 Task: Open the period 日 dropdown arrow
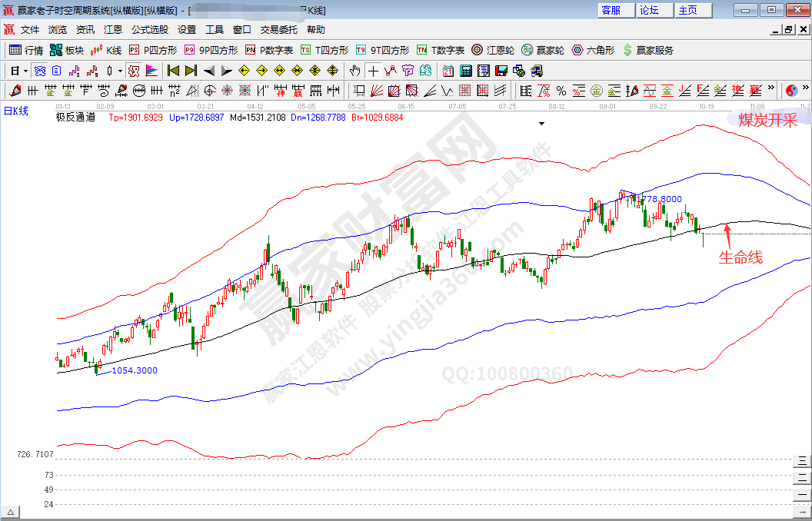tap(25, 71)
